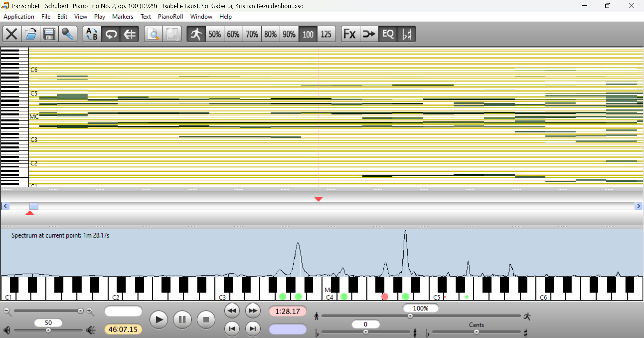Click the current time 1:28.17 field
Viewport: 644px width, 338px height.
(287, 311)
